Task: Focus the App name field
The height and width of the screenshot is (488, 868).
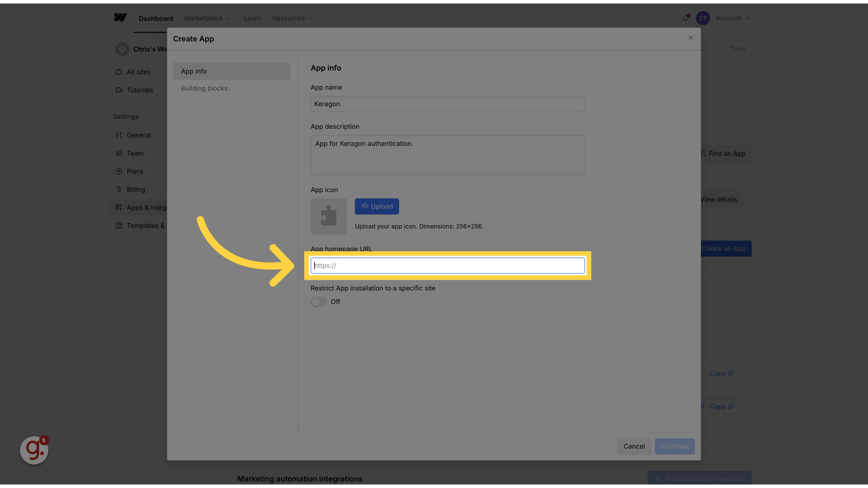Action: (448, 104)
